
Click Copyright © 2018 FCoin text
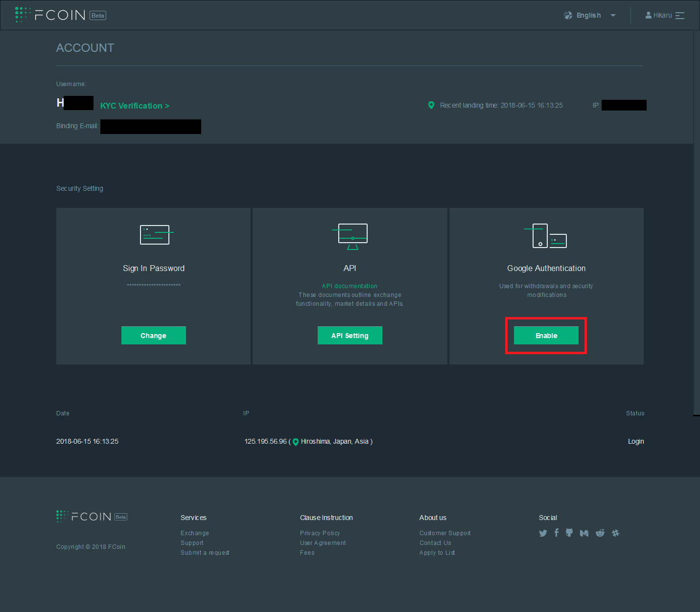pyautogui.click(x=91, y=547)
